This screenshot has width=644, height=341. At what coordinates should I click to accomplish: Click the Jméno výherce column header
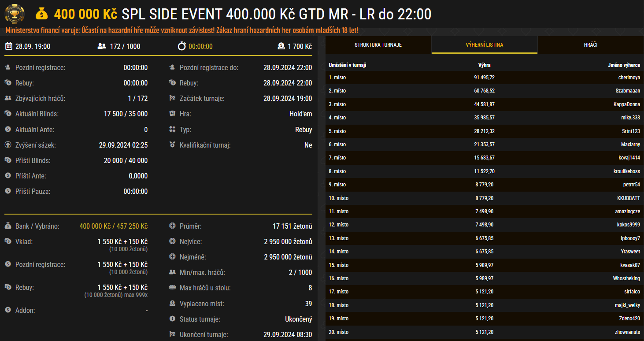(x=624, y=65)
